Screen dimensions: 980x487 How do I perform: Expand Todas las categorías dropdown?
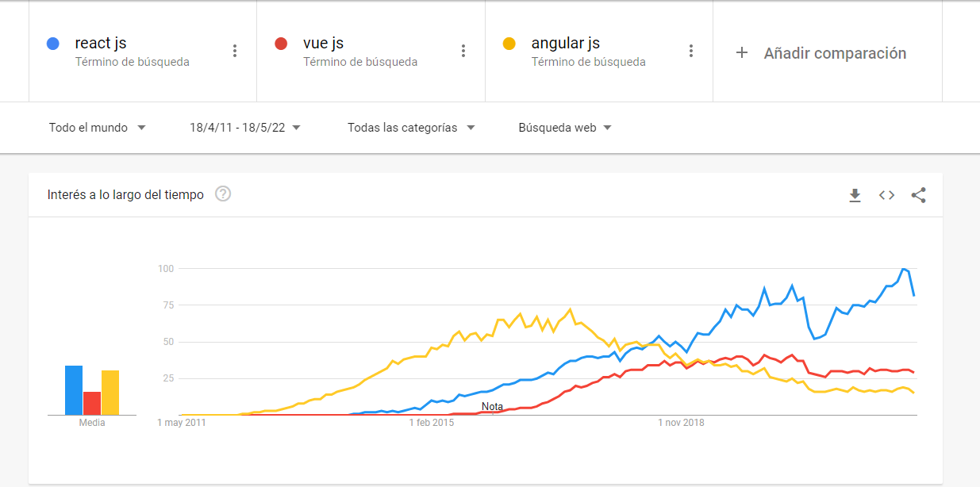click(411, 128)
